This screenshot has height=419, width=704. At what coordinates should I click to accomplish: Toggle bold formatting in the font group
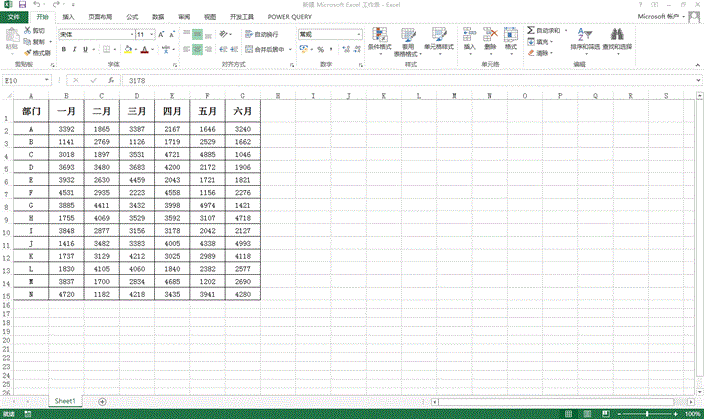(x=63, y=49)
